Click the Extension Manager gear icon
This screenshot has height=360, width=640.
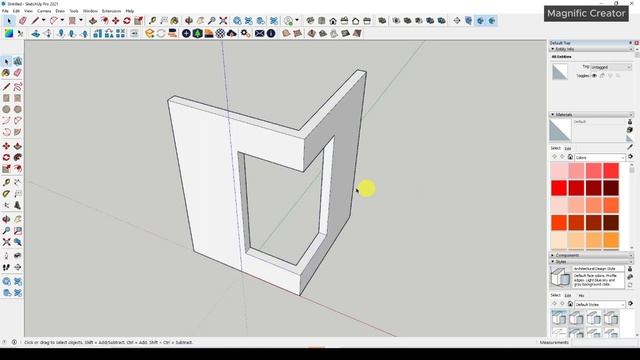245,33
